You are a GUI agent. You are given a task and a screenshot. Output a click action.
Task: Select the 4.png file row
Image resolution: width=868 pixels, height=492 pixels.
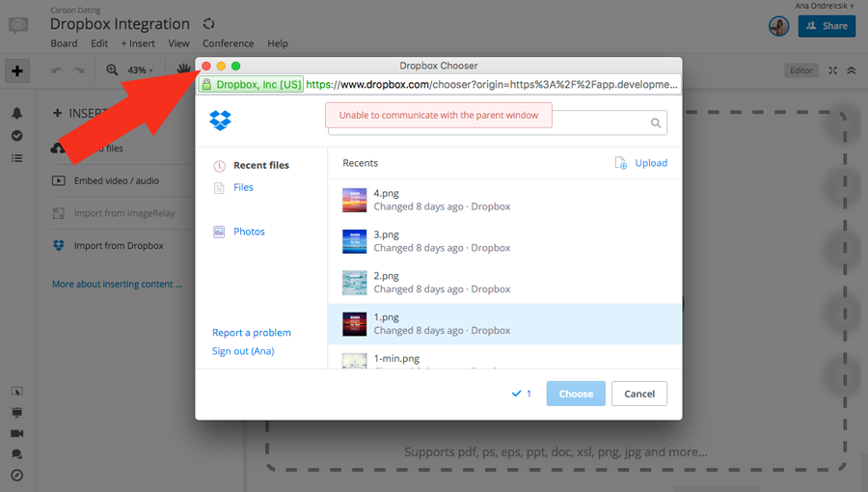[x=504, y=200]
